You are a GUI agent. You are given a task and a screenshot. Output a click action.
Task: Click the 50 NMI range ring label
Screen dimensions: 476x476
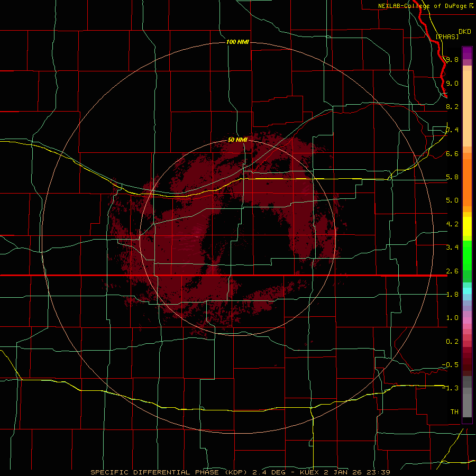(x=237, y=140)
